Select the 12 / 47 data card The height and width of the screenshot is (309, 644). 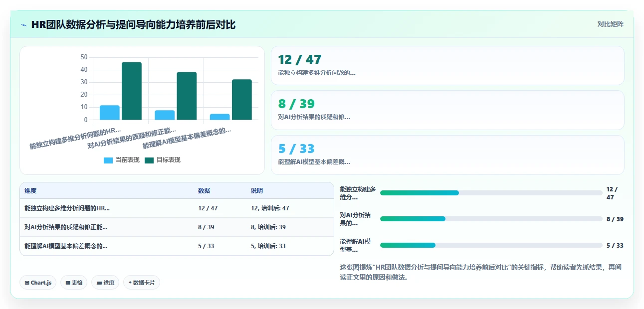[447, 65]
